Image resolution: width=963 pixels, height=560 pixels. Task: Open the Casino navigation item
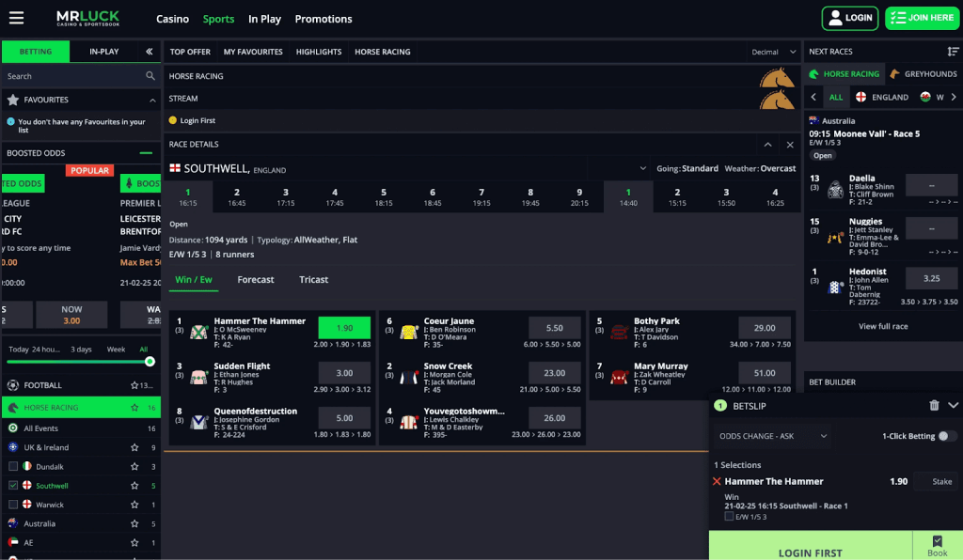(x=172, y=19)
